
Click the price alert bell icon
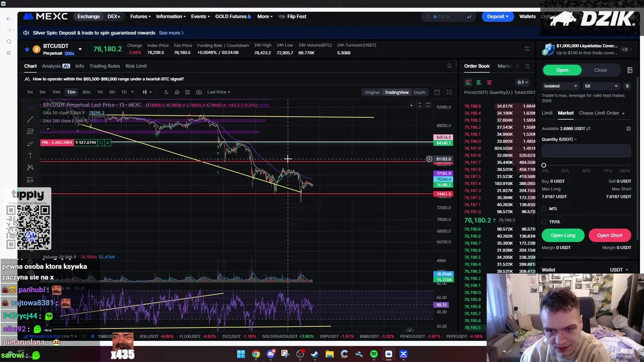tap(449, 66)
